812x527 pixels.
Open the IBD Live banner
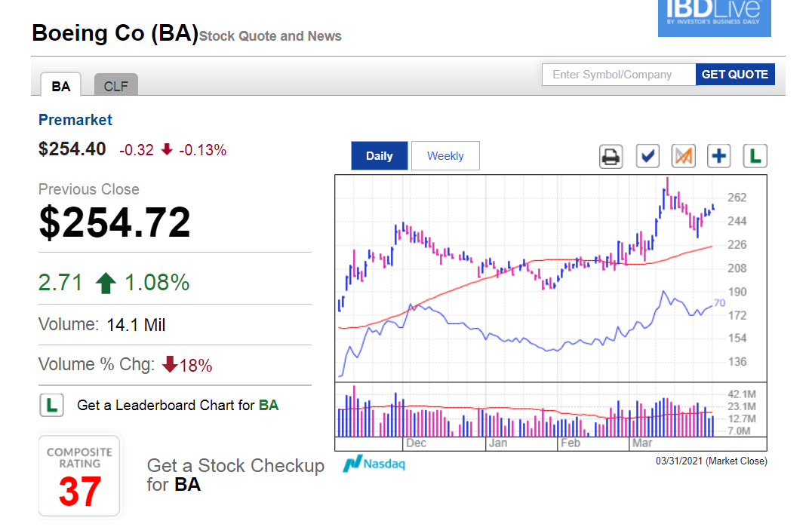click(714, 17)
